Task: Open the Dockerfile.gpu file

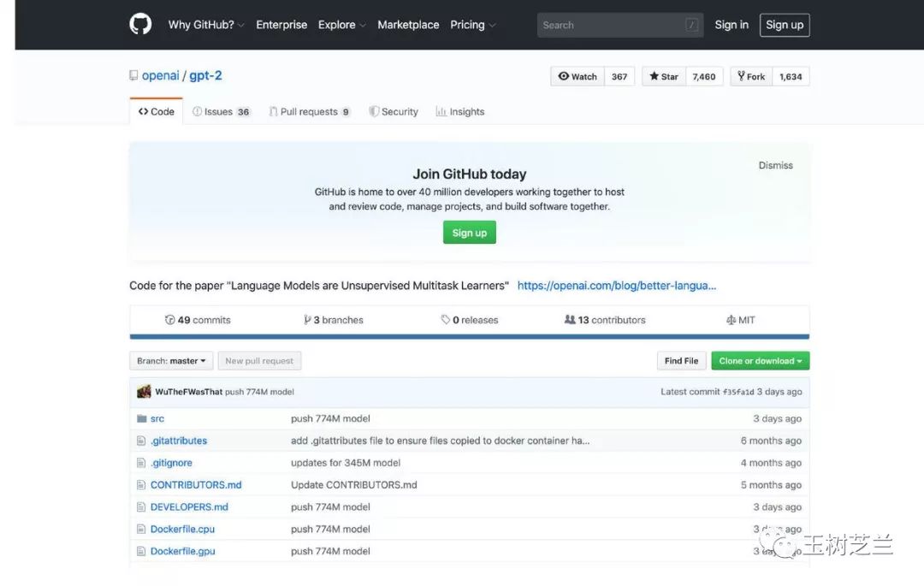Action: click(183, 551)
